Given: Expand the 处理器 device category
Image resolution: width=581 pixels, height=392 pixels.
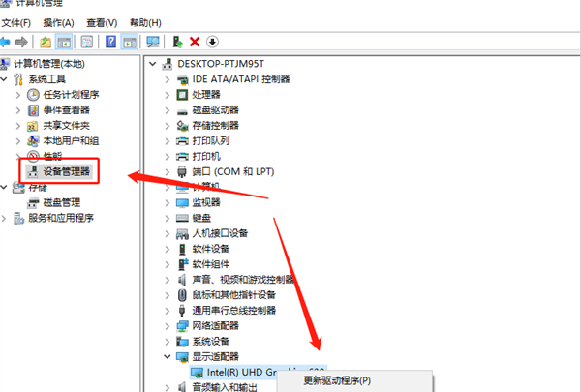Looking at the screenshot, I should (168, 94).
